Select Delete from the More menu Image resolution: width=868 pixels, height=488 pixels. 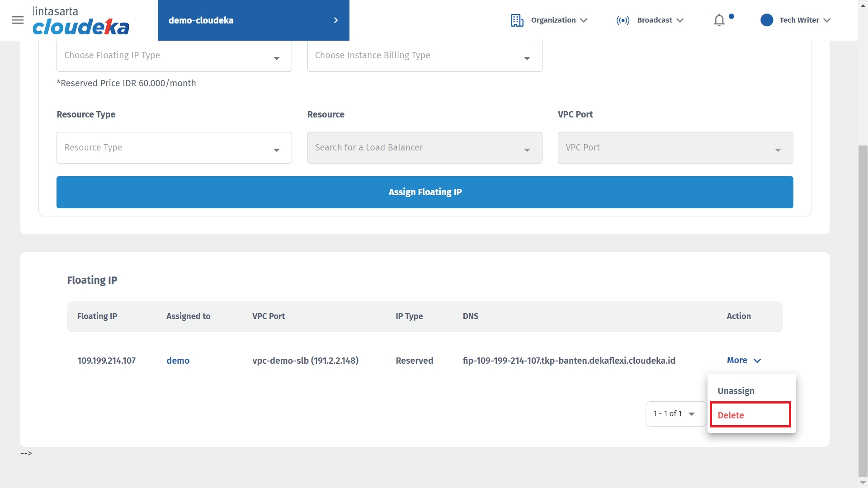coord(731,415)
